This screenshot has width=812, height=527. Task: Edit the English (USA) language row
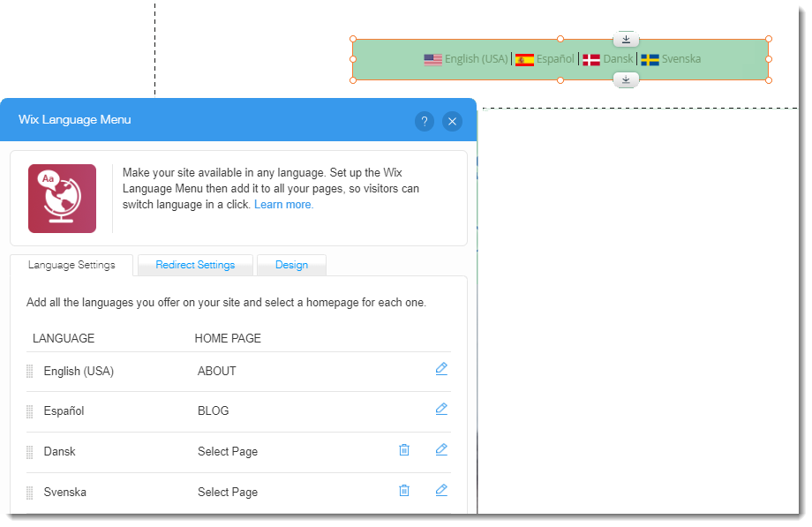coord(441,369)
